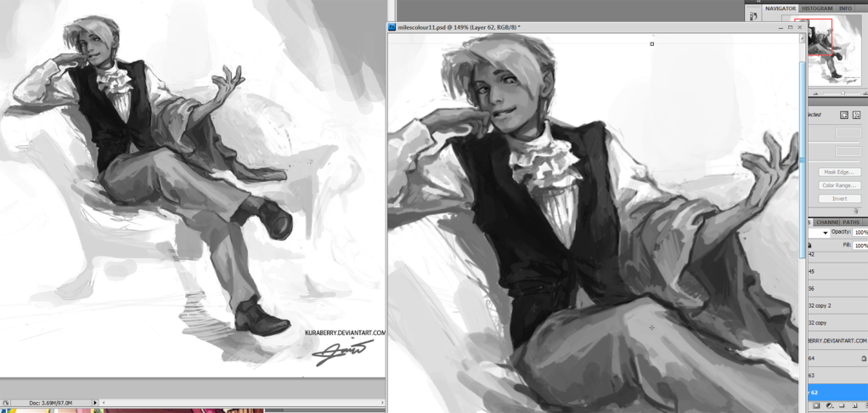
Task: Click the Photoshop icon in document title bar
Action: tap(392, 26)
